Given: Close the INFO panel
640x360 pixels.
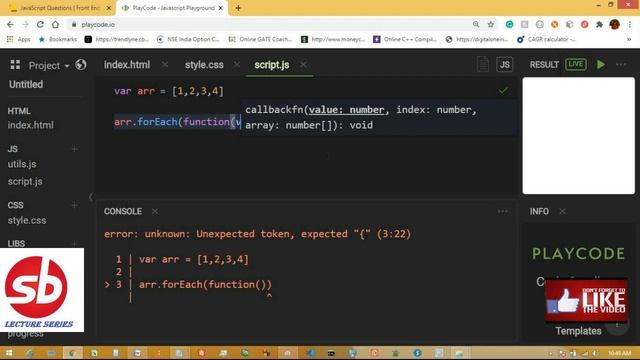Looking at the screenshot, I should point(562,211).
